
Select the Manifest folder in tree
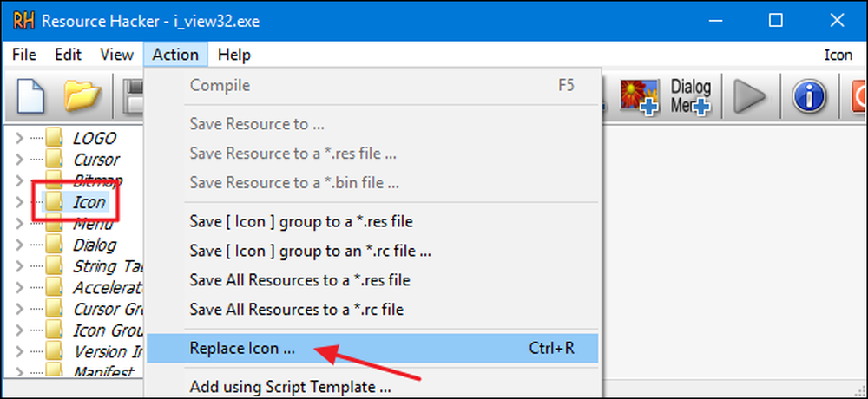click(103, 370)
